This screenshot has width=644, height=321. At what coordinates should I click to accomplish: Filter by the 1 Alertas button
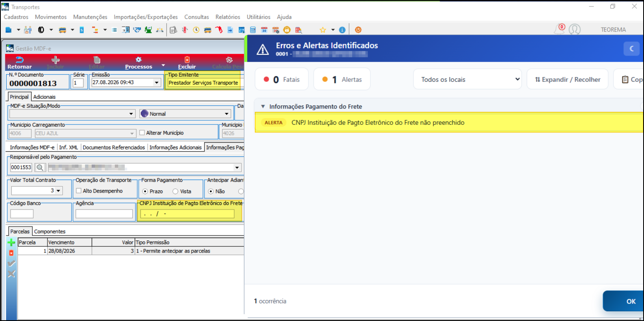[x=342, y=79]
